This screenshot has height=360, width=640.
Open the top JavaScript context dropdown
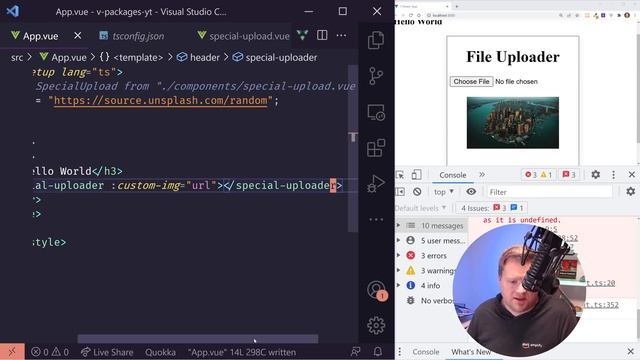click(x=444, y=191)
